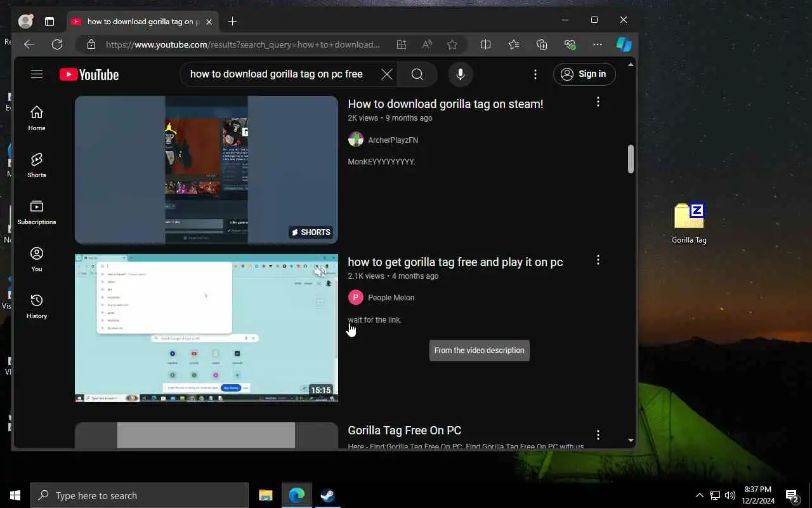
Task: Click ArcherPlayzFN channel avatar
Action: point(356,140)
